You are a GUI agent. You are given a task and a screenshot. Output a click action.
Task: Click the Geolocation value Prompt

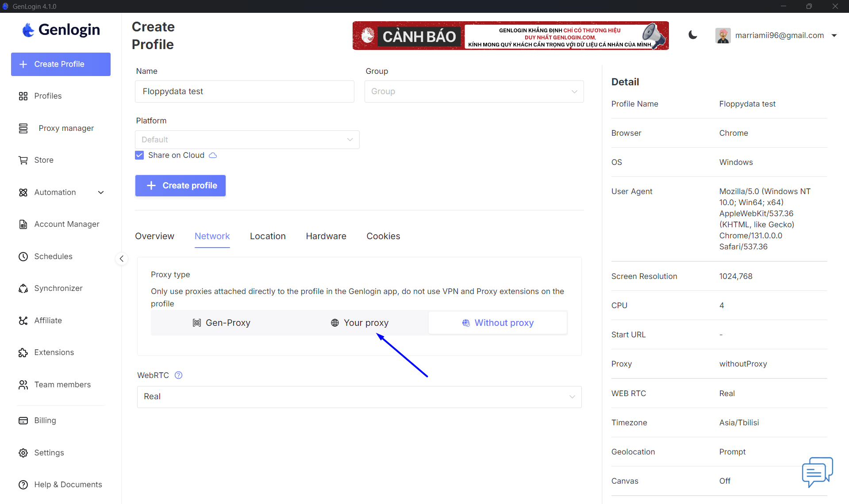[732, 452]
